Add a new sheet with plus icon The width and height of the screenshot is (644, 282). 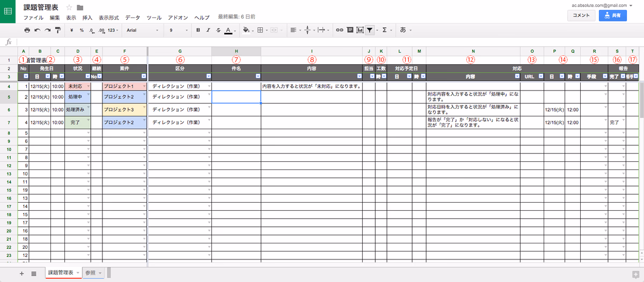coord(22,273)
